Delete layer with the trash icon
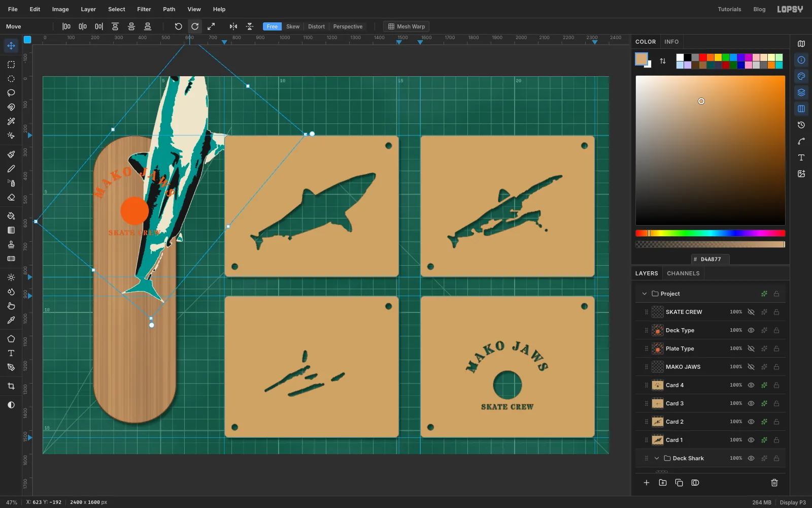Image resolution: width=812 pixels, height=508 pixels. click(774, 483)
